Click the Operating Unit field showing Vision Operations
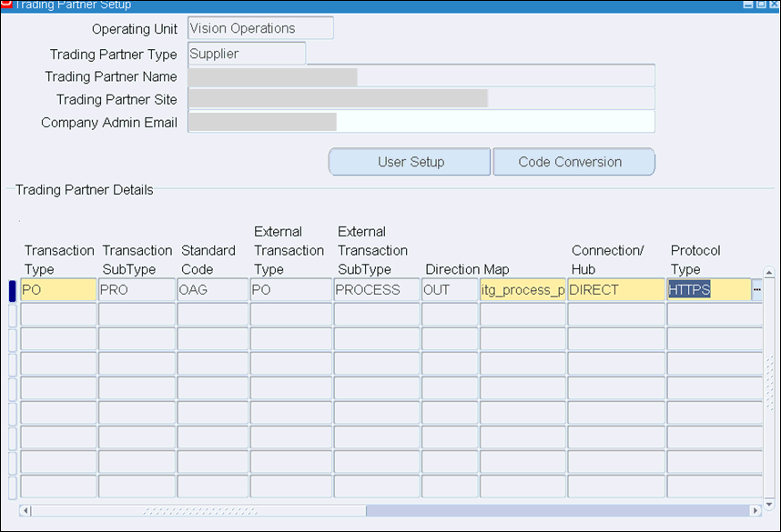 260,28
